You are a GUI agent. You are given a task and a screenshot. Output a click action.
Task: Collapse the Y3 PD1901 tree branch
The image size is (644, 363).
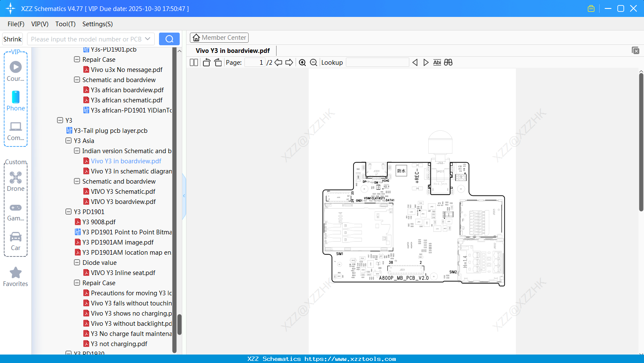point(69,212)
